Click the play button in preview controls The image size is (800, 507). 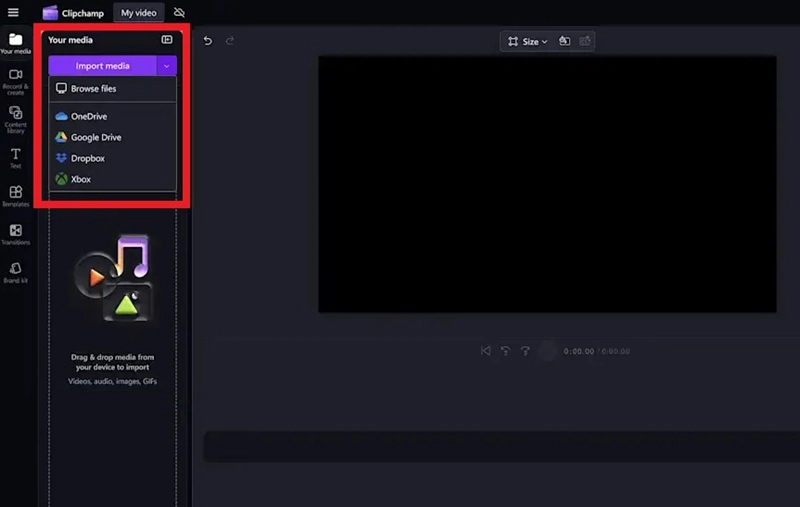click(x=547, y=351)
